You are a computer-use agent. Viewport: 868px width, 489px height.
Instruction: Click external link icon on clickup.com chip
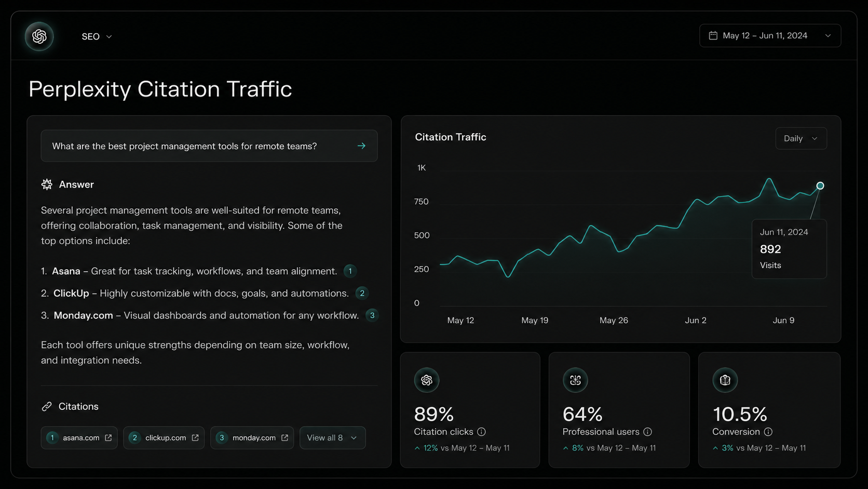[195, 438]
